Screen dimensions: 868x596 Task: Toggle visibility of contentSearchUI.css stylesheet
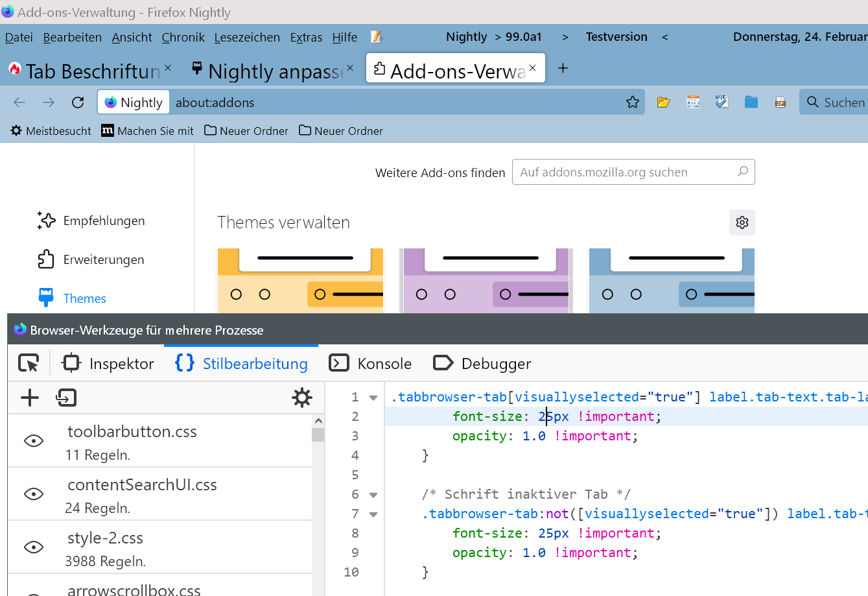[x=34, y=494]
